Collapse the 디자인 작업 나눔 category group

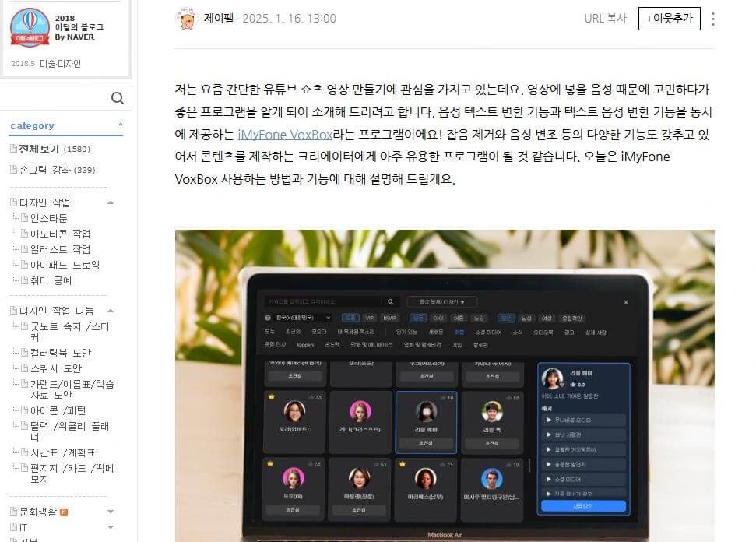[x=111, y=311]
